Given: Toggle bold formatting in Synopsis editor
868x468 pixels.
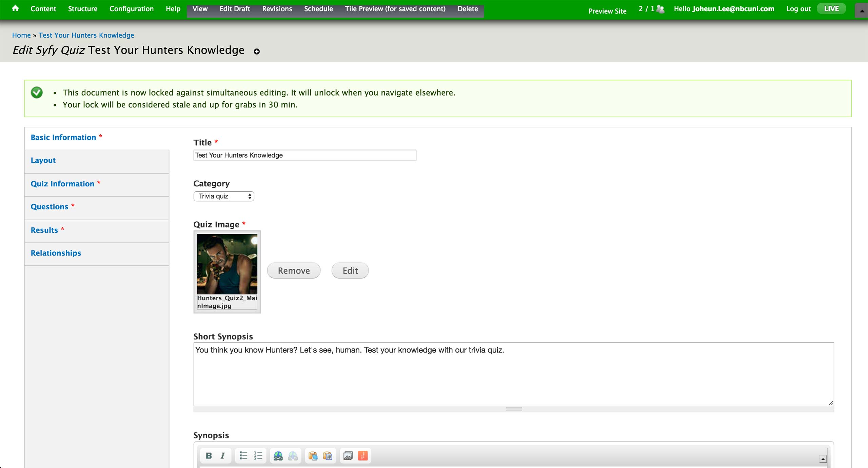Looking at the screenshot, I should (209, 456).
